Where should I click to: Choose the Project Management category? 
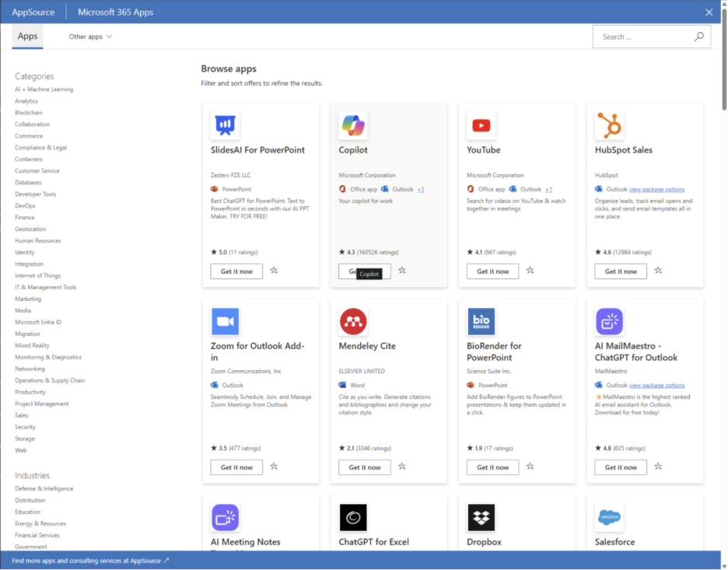click(x=42, y=404)
